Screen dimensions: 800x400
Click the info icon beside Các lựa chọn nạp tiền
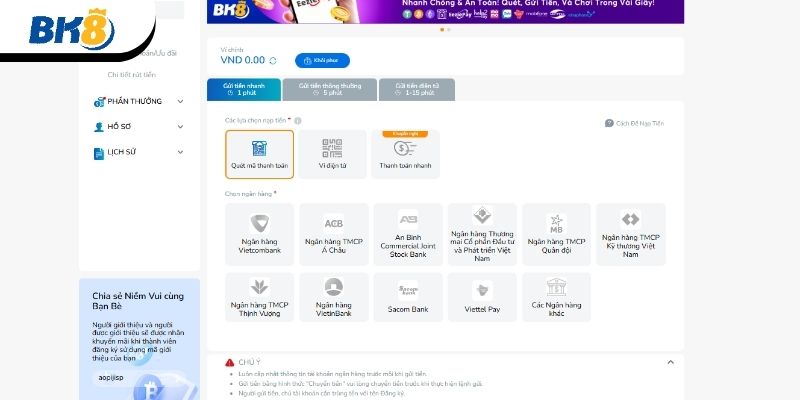(297, 121)
